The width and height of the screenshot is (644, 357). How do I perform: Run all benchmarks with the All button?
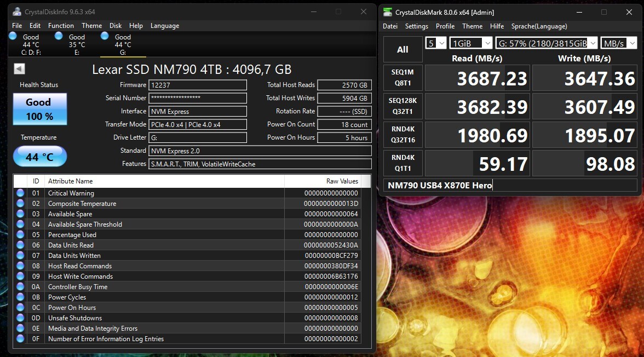403,50
